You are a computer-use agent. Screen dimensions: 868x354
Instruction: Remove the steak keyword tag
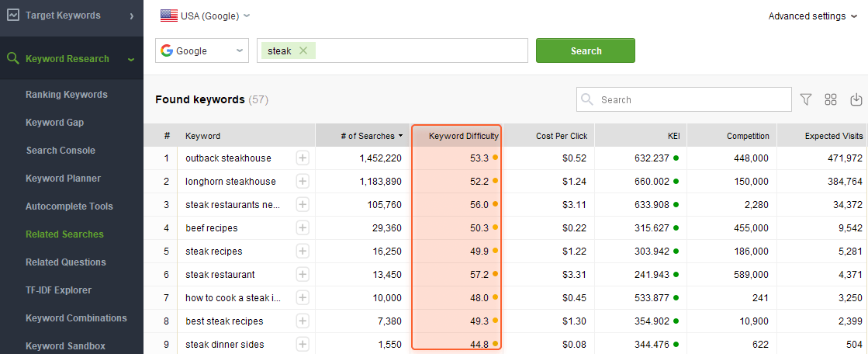point(303,50)
